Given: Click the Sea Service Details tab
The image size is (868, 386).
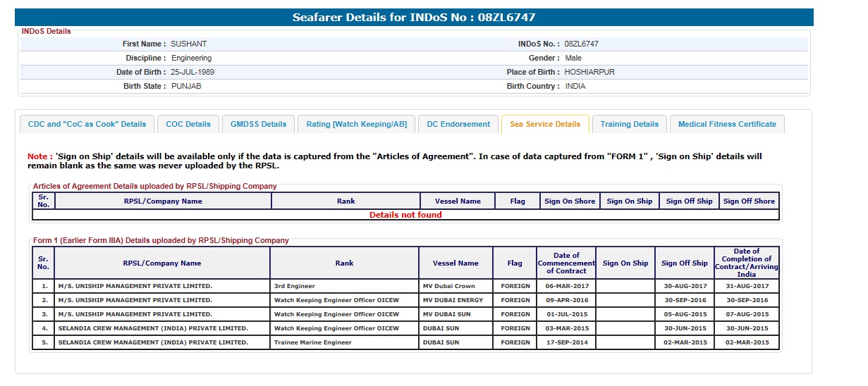Looking at the screenshot, I should (x=545, y=124).
